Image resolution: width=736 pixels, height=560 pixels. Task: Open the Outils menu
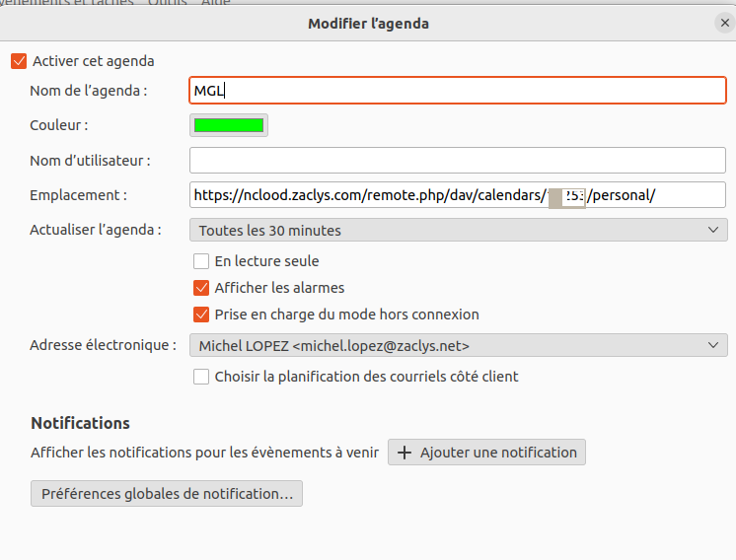click(x=168, y=3)
